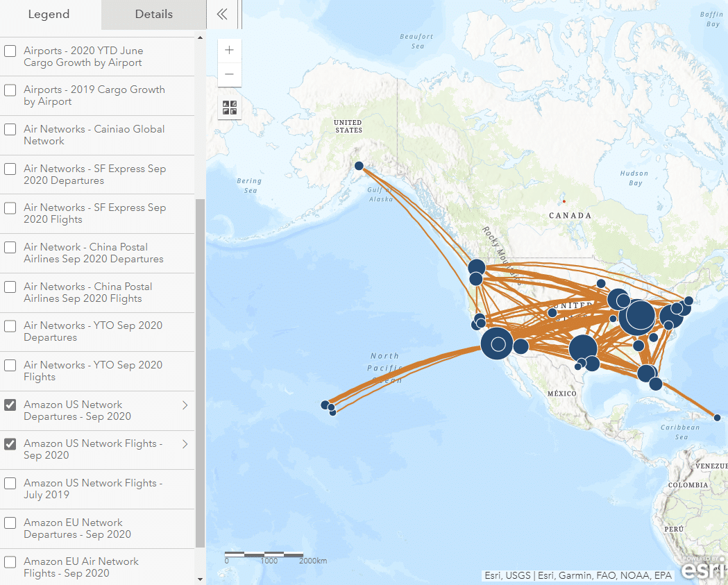Check SF Express Sep 2020 Flights layer
Viewport: 728px width, 585px height.
click(10, 207)
